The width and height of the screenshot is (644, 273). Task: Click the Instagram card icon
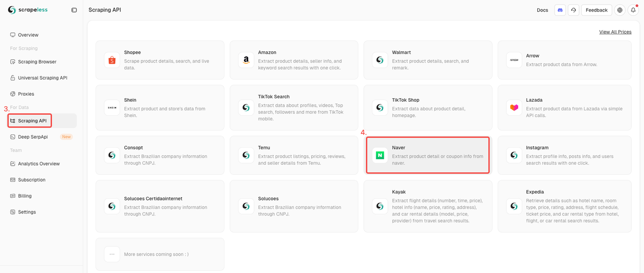pos(514,155)
